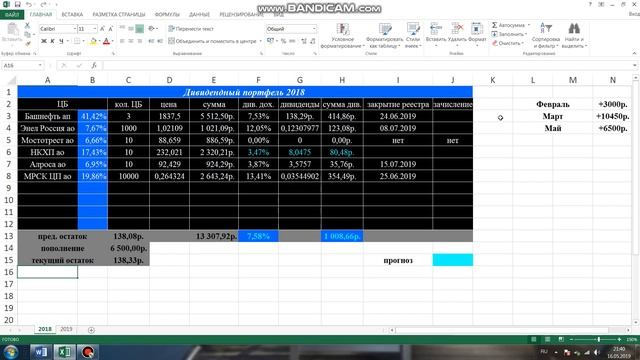Image resolution: width=640 pixels, height=360 pixels.
Task: Toggle middle vertical alignment
Action: 131,29
